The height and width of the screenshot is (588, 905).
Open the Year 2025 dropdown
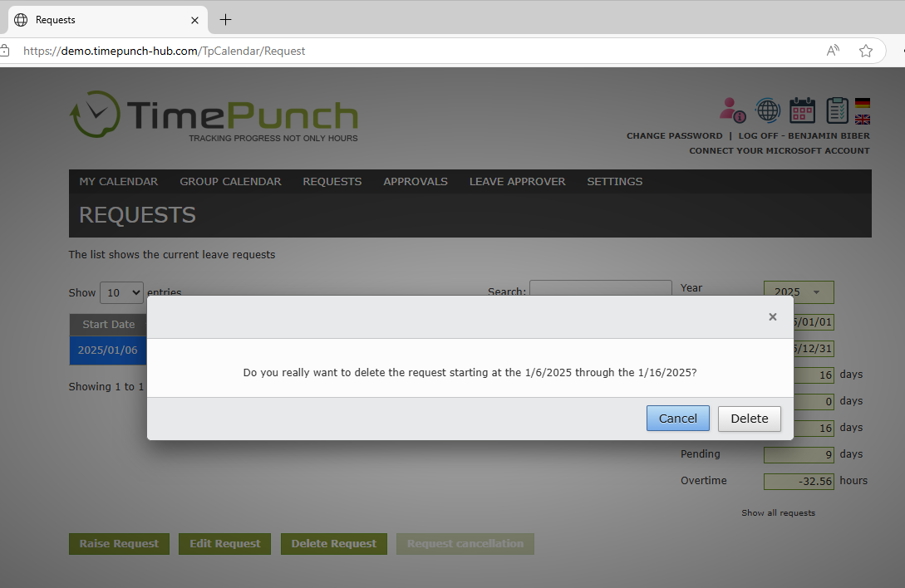[x=798, y=292]
